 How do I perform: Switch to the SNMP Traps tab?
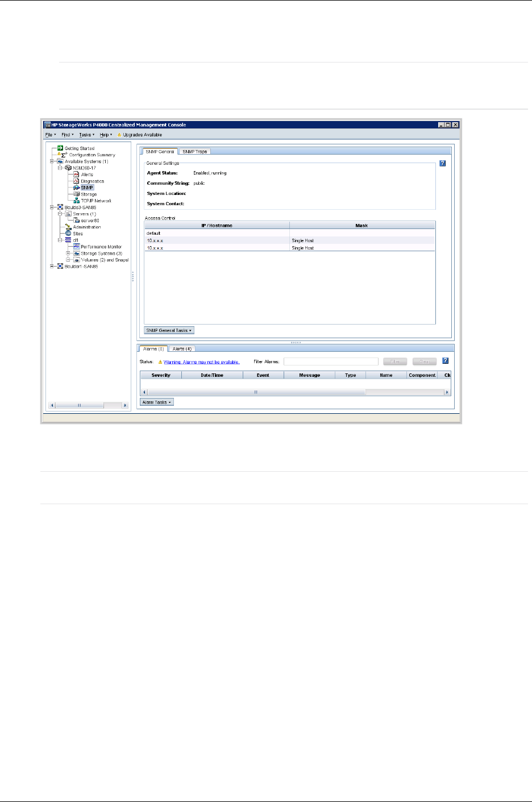(194, 152)
